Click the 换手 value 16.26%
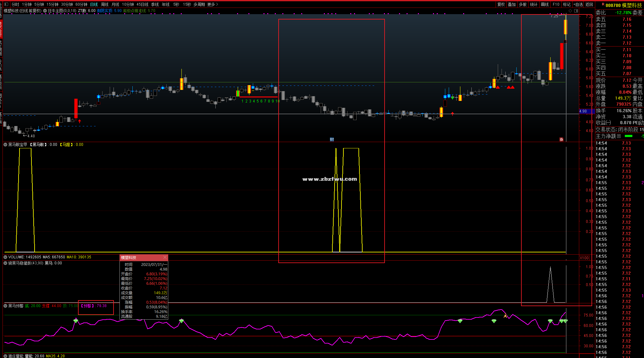Image resolution: width=644 pixels, height=358 pixels. pyautogui.click(x=624, y=111)
